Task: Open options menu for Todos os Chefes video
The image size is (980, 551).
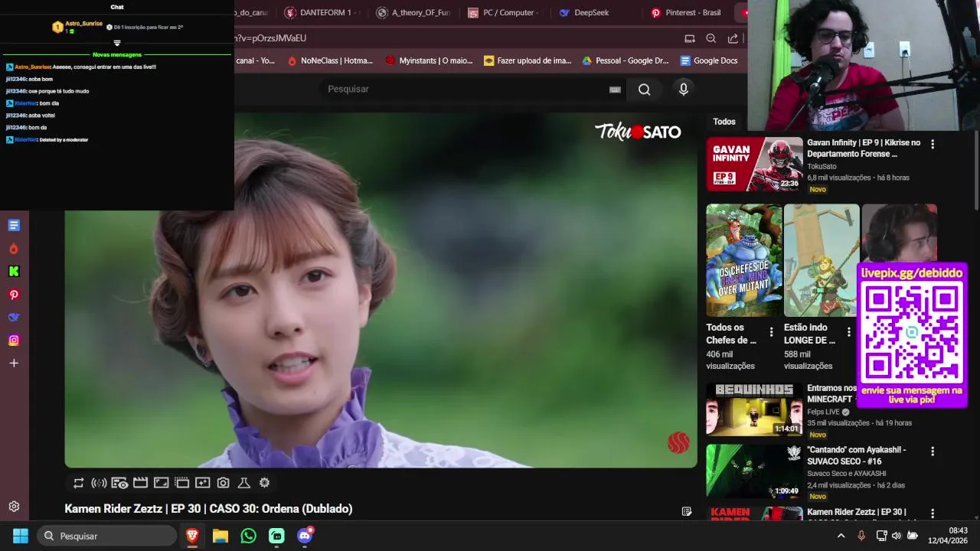Action: [771, 332]
